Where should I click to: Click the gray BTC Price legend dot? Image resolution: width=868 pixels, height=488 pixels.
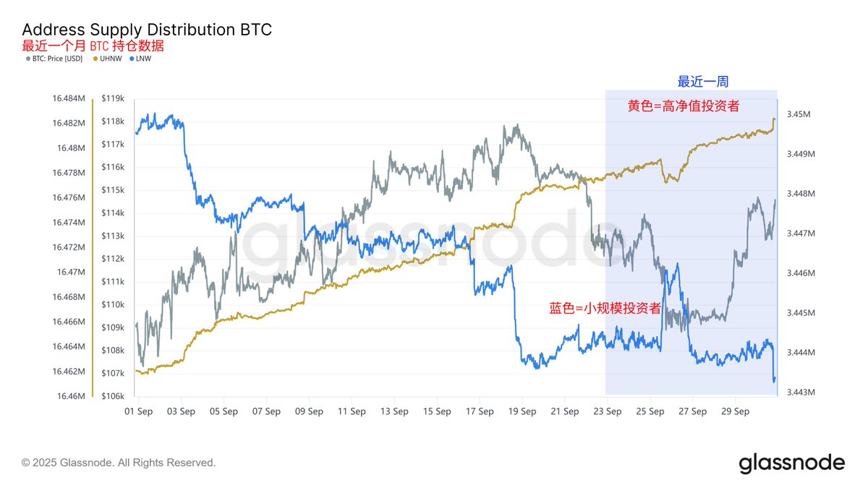[27, 59]
